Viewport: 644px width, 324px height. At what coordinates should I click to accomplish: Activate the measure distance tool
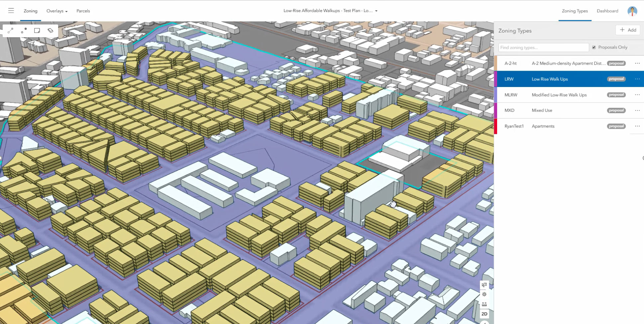point(484,304)
